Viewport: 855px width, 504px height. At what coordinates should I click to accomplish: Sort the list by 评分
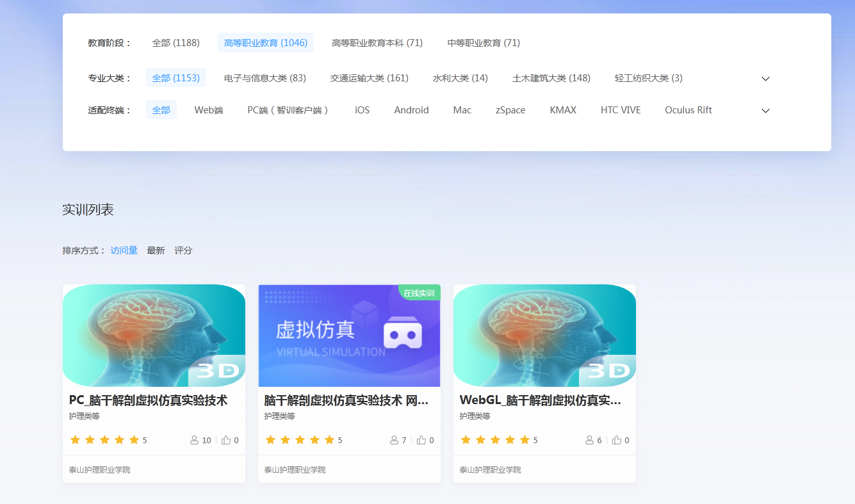tap(183, 250)
